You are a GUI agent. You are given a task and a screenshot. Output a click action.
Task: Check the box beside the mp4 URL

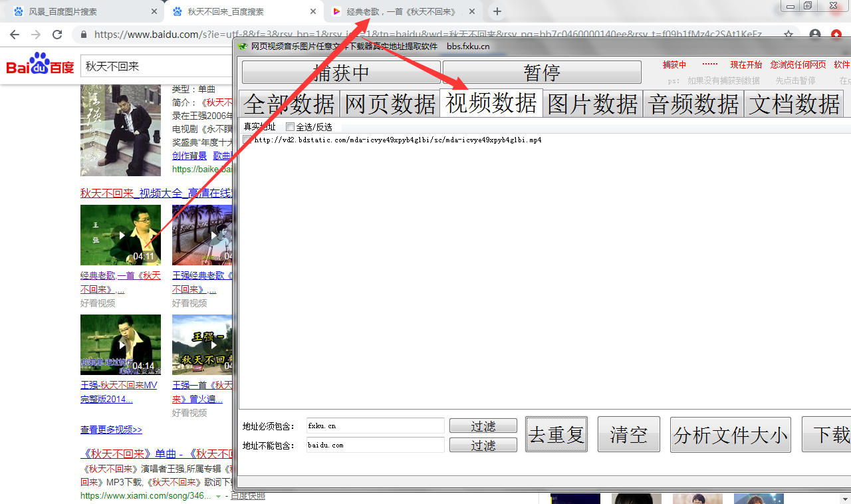(247, 140)
